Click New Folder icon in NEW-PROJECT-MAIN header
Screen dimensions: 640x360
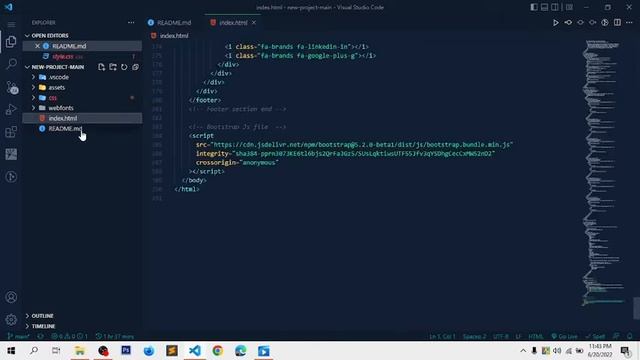[113, 67]
